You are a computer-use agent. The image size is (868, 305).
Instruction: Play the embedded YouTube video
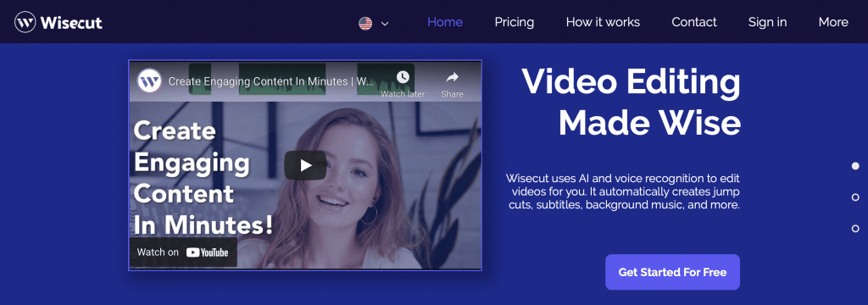coord(305,165)
